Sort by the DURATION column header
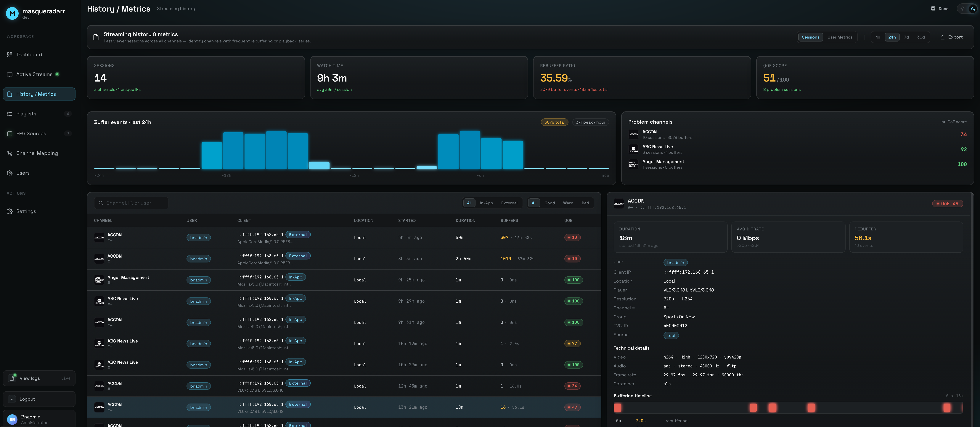The image size is (980, 427). 465,221
